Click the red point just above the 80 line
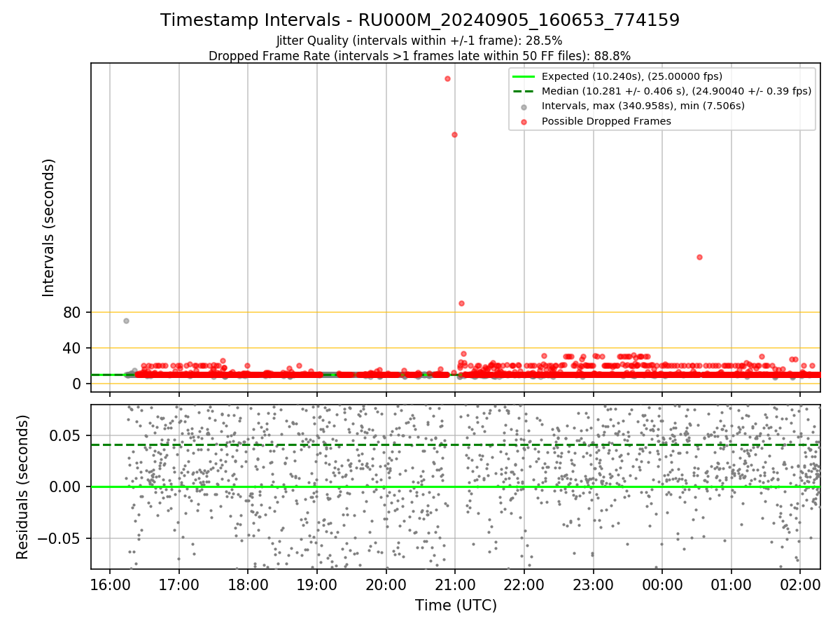Image resolution: width=840 pixels, height=630 pixels. click(x=461, y=303)
